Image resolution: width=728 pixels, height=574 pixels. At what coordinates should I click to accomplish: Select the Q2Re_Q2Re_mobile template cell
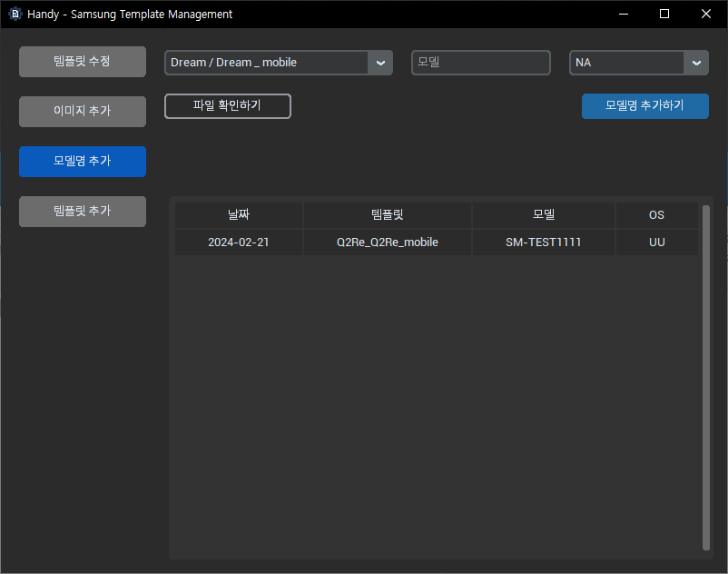pyautogui.click(x=388, y=242)
